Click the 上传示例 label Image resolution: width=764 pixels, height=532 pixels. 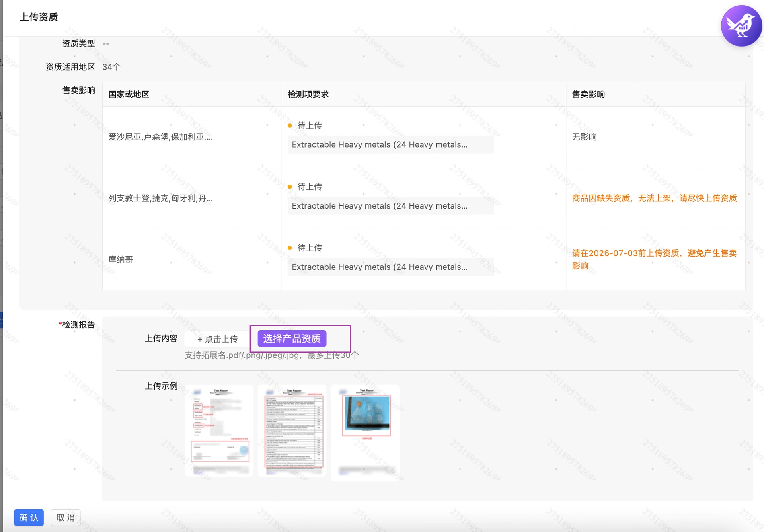click(x=161, y=386)
